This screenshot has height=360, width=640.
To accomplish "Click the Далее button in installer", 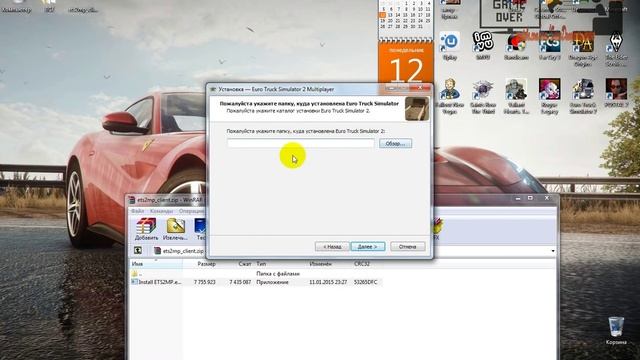I will tap(367, 247).
